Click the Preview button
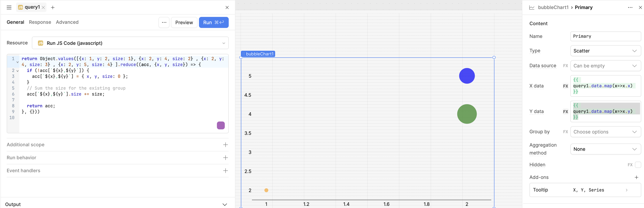Image resolution: width=644 pixels, height=208 pixels. point(184,22)
